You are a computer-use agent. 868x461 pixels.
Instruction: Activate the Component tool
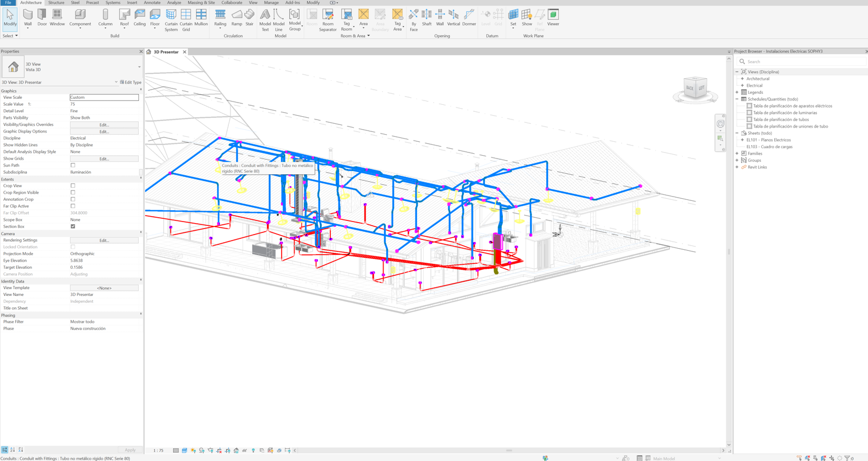pyautogui.click(x=80, y=17)
